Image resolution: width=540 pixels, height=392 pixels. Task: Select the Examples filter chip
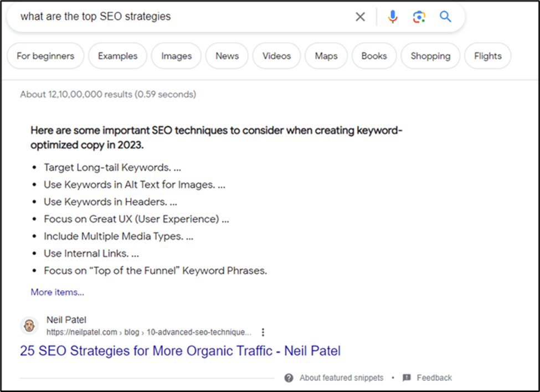(117, 56)
